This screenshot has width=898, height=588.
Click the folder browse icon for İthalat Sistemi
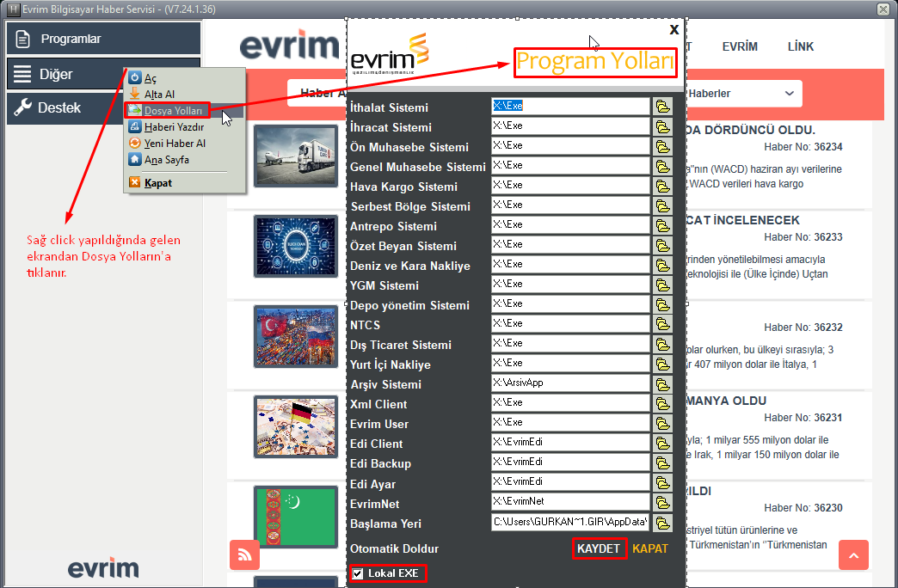[x=662, y=107]
